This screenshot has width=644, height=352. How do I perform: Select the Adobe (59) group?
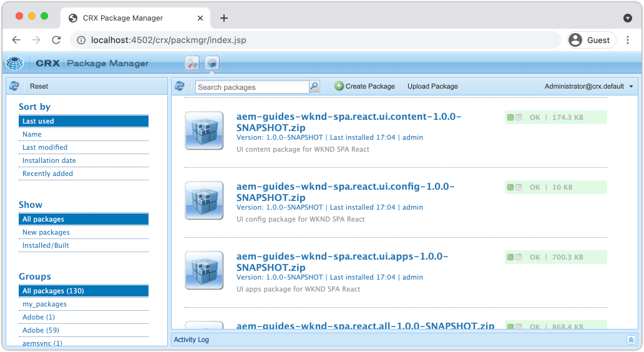point(84,330)
